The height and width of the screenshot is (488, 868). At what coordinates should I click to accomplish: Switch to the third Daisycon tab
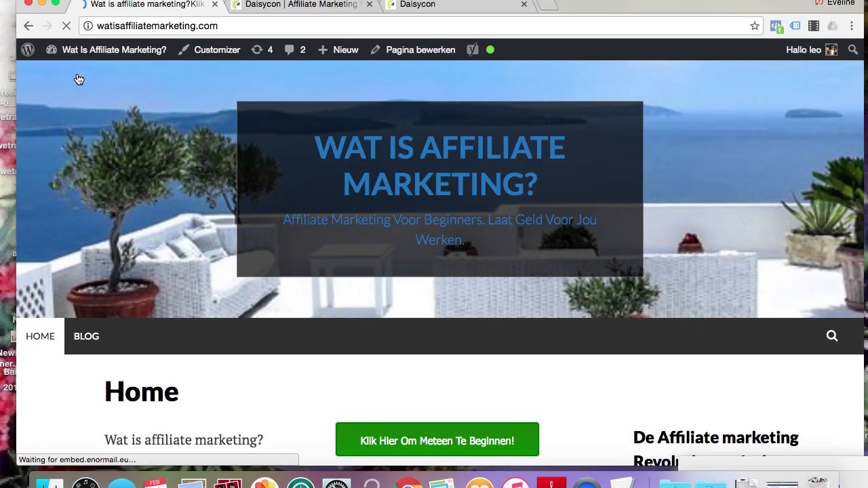click(x=454, y=4)
